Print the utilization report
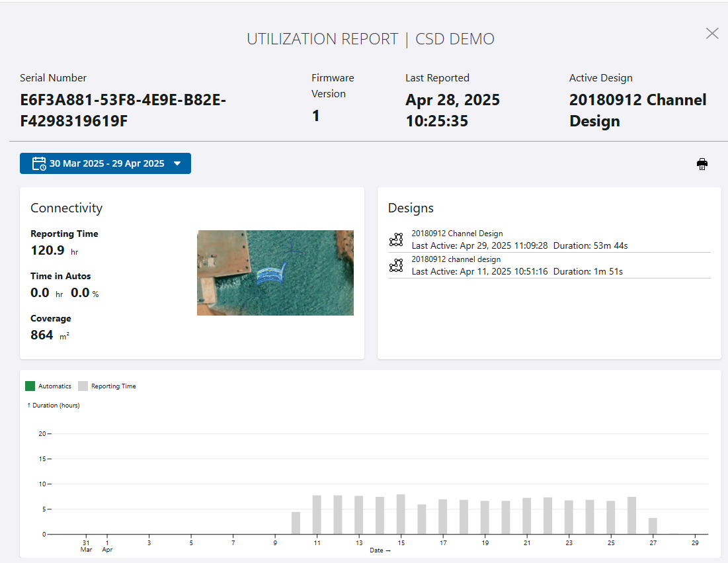 click(702, 164)
